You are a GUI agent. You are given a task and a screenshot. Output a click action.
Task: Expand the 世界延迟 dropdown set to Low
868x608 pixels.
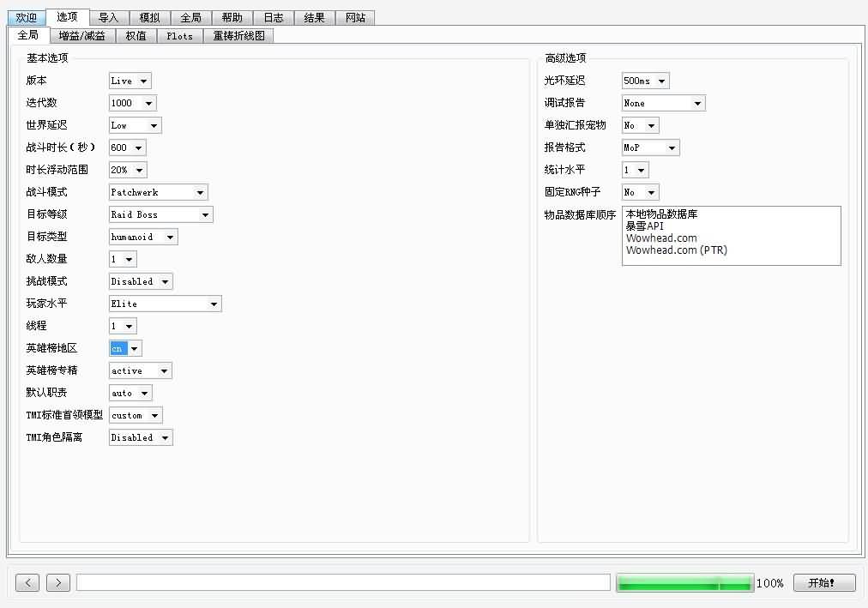coord(135,125)
